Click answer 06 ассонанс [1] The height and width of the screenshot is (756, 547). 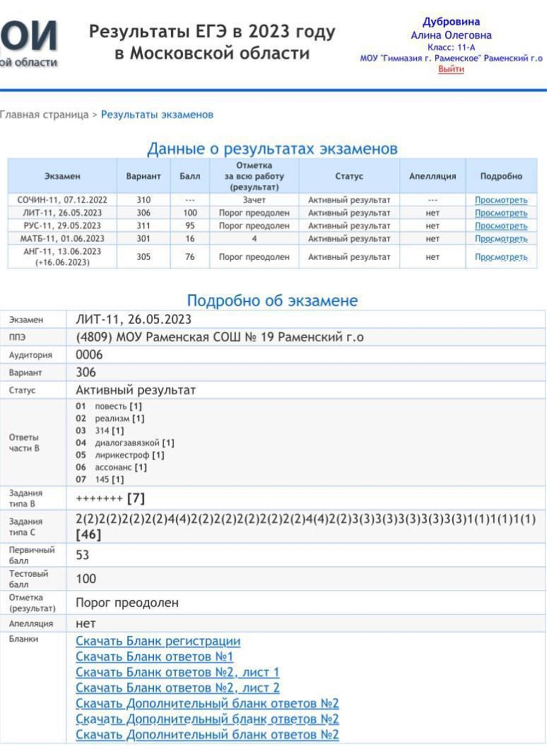tap(111, 467)
